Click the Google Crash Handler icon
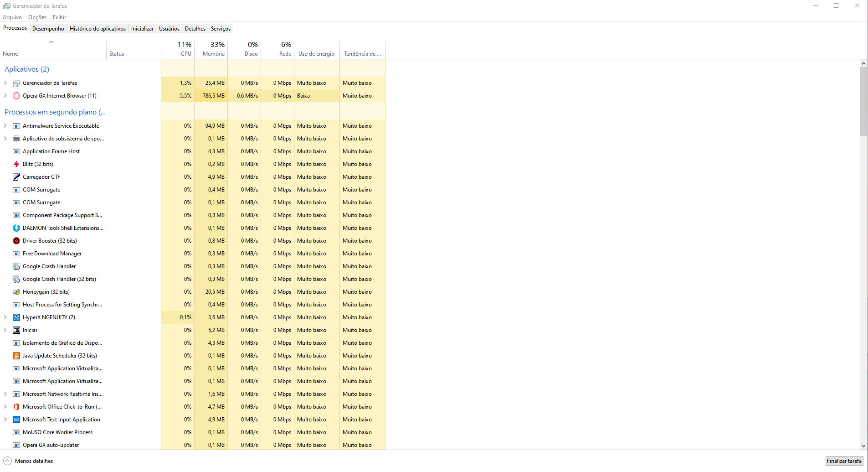This screenshot has height=472, width=868. pos(16,266)
